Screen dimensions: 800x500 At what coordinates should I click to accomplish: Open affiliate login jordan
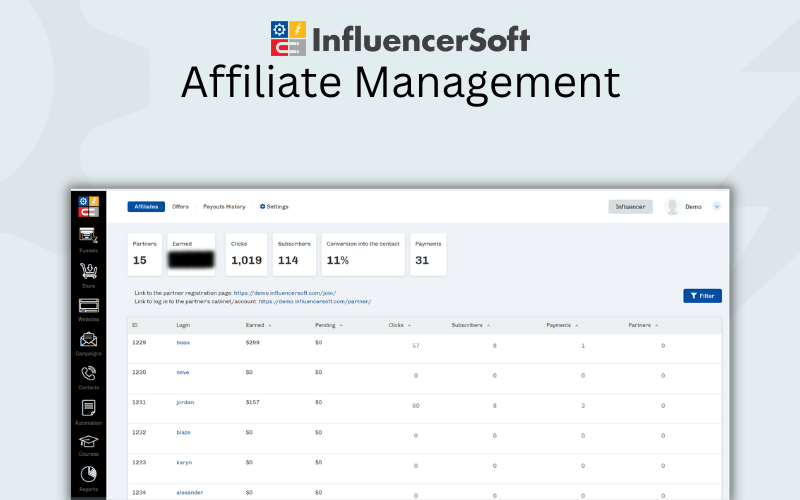click(185, 403)
